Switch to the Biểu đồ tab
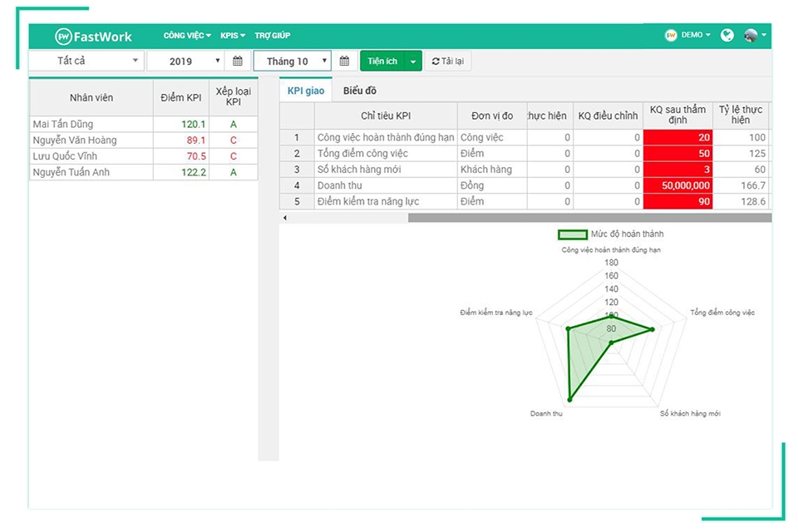This screenshot has height=532, width=798. click(x=361, y=90)
